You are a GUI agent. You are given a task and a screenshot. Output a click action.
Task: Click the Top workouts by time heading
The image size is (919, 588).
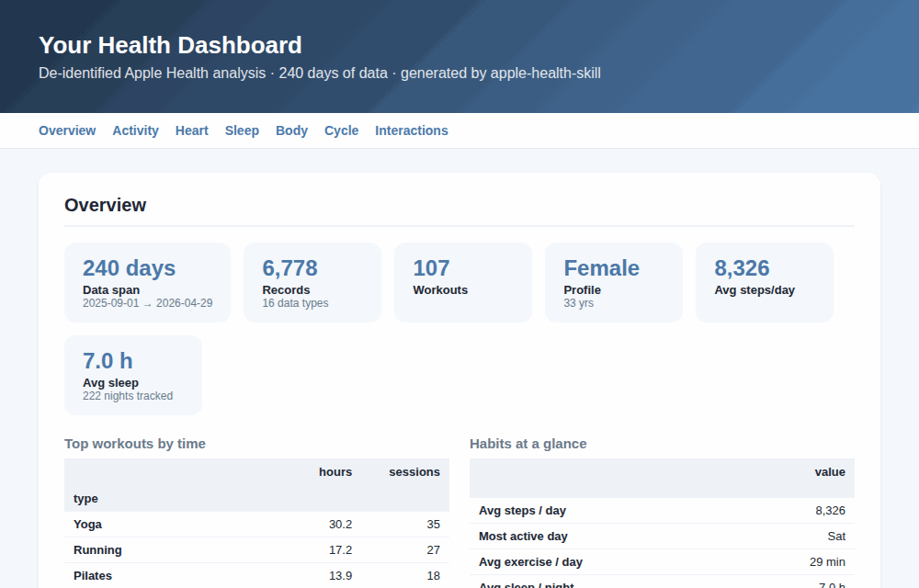[x=135, y=444]
